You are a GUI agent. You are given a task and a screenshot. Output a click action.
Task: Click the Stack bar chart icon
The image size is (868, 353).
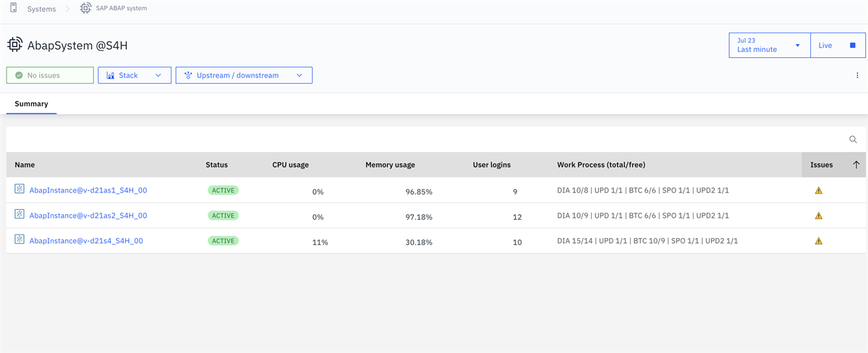tap(111, 75)
